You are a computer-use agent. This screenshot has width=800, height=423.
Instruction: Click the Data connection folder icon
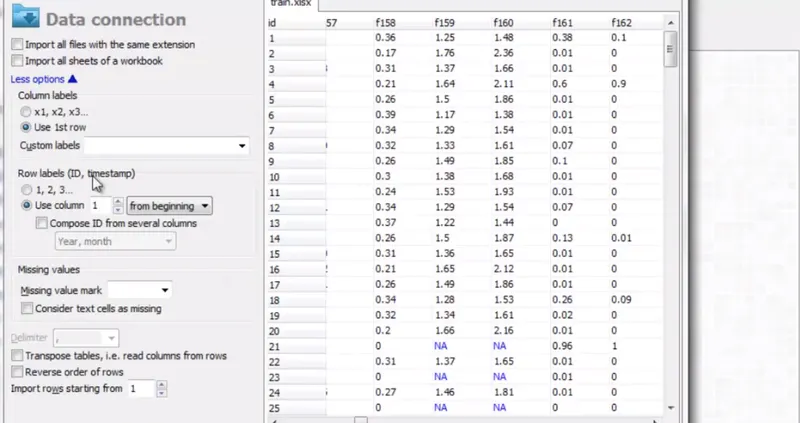click(x=26, y=16)
